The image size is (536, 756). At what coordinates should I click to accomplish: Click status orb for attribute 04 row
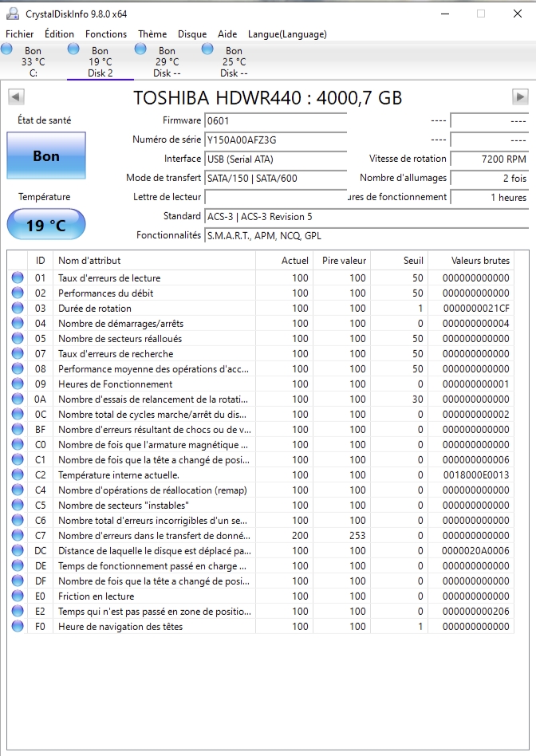[18, 323]
